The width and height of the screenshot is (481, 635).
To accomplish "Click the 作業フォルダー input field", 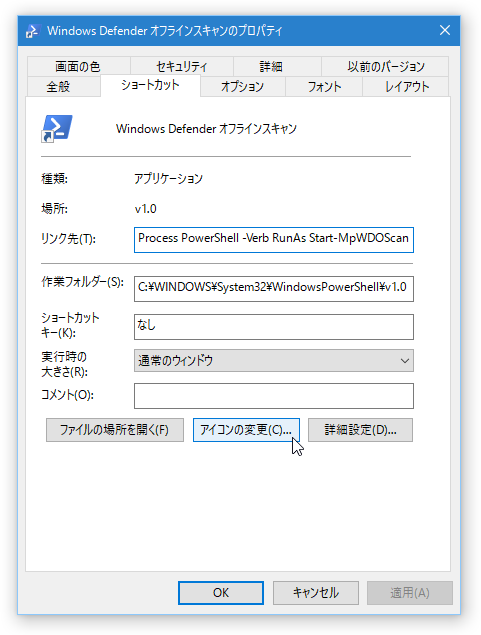I will click(x=274, y=289).
